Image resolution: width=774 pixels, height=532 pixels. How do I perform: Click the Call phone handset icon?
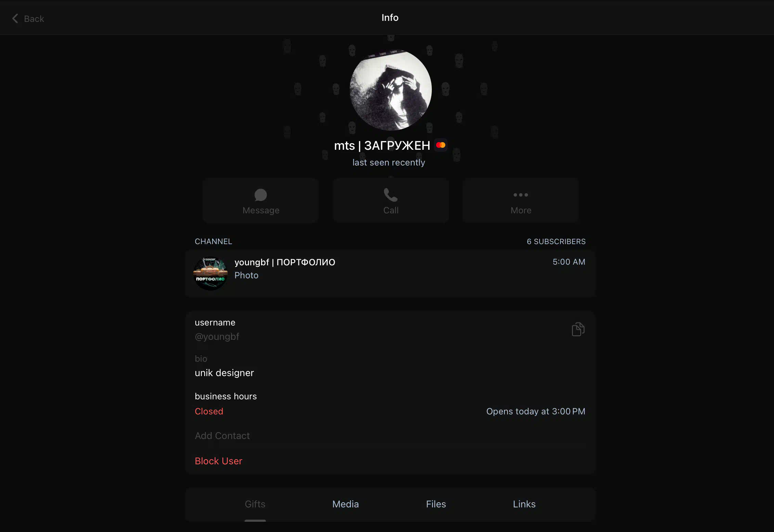pos(390,195)
